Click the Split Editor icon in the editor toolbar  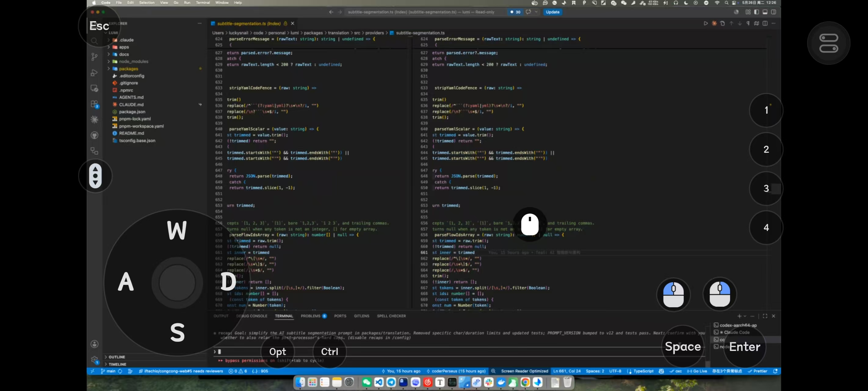pyautogui.click(x=765, y=23)
